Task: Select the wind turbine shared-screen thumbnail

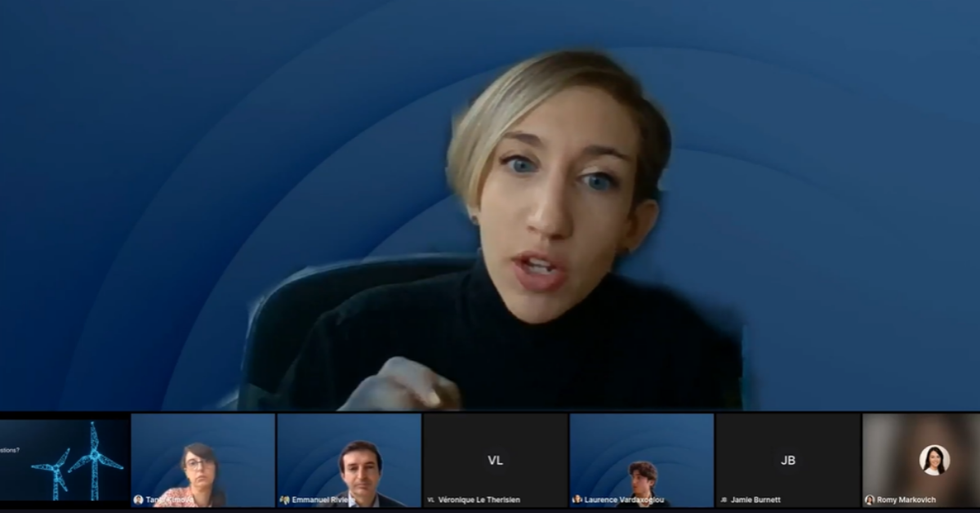Action: point(65,460)
